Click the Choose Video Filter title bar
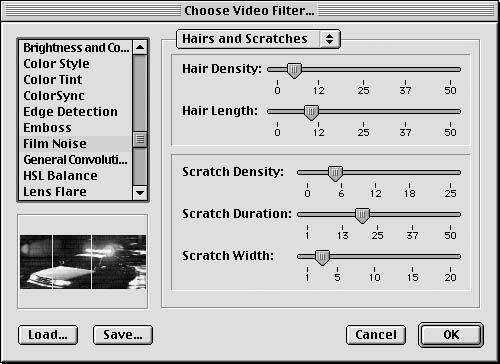 tap(249, 11)
